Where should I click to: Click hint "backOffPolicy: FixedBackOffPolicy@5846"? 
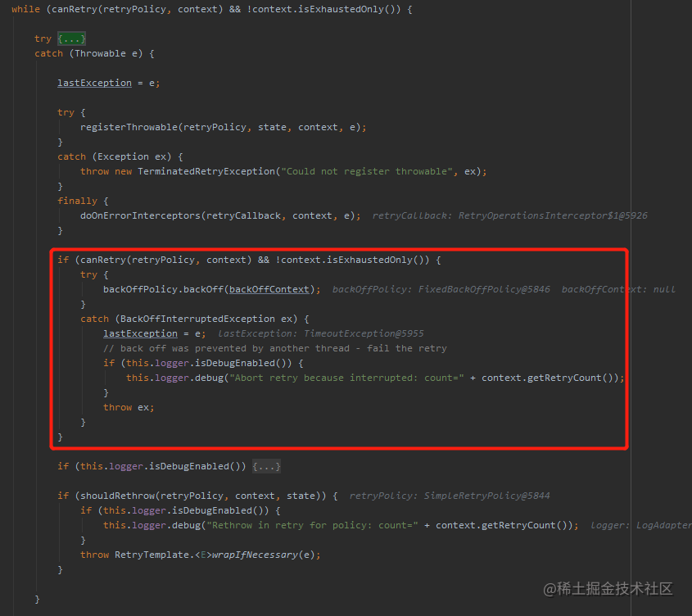[x=441, y=289]
